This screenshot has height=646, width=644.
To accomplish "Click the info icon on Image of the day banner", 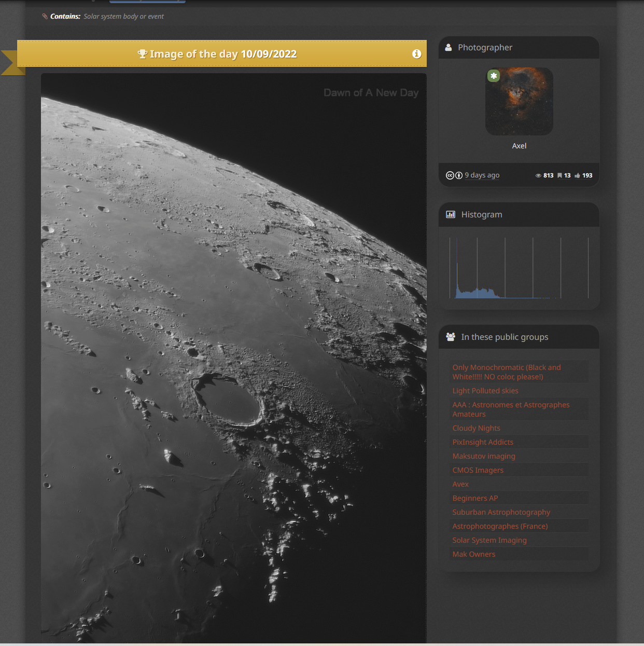I will [x=416, y=54].
